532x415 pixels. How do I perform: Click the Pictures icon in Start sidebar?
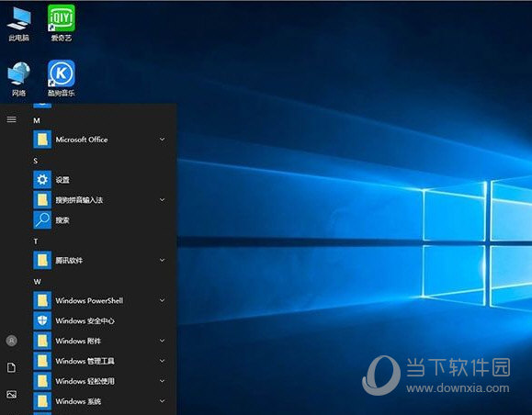coord(12,394)
